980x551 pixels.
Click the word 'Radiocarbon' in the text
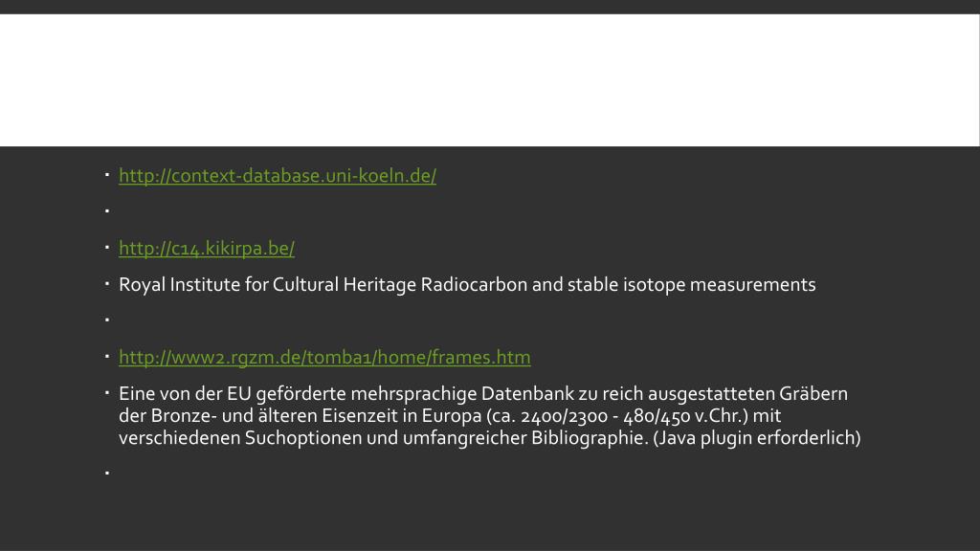point(474,285)
